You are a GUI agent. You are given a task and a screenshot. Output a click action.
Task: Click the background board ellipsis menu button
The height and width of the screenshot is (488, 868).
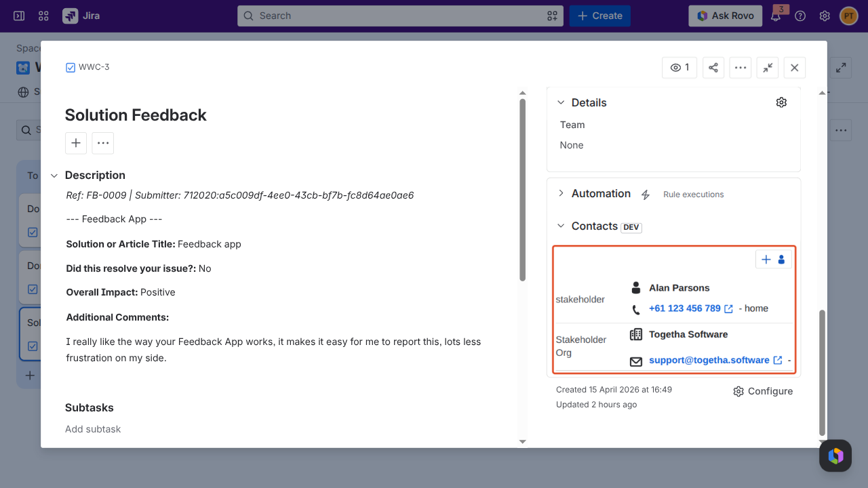841,130
